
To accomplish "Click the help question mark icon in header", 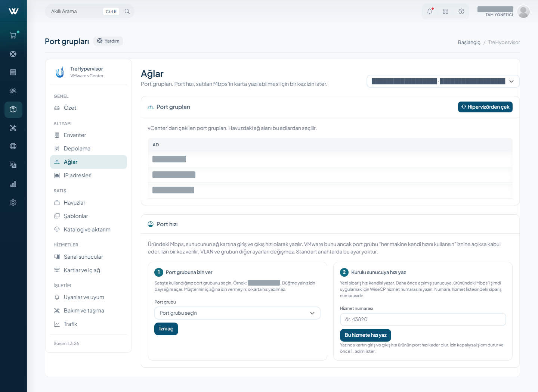I will pyautogui.click(x=461, y=12).
